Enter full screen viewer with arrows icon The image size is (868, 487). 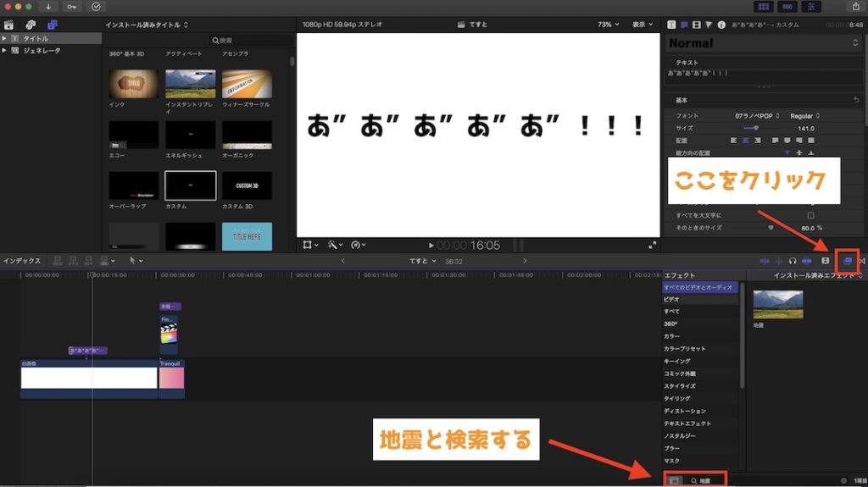(652, 245)
